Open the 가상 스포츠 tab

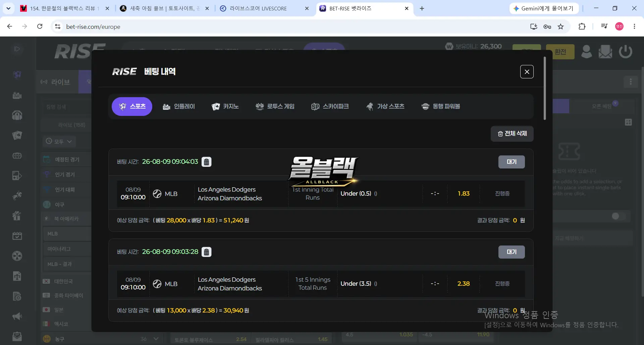click(385, 107)
